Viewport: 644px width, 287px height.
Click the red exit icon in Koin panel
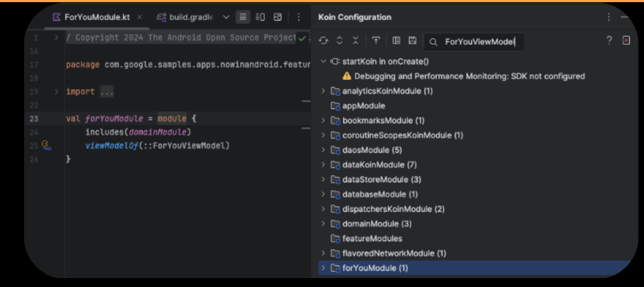[626, 41]
